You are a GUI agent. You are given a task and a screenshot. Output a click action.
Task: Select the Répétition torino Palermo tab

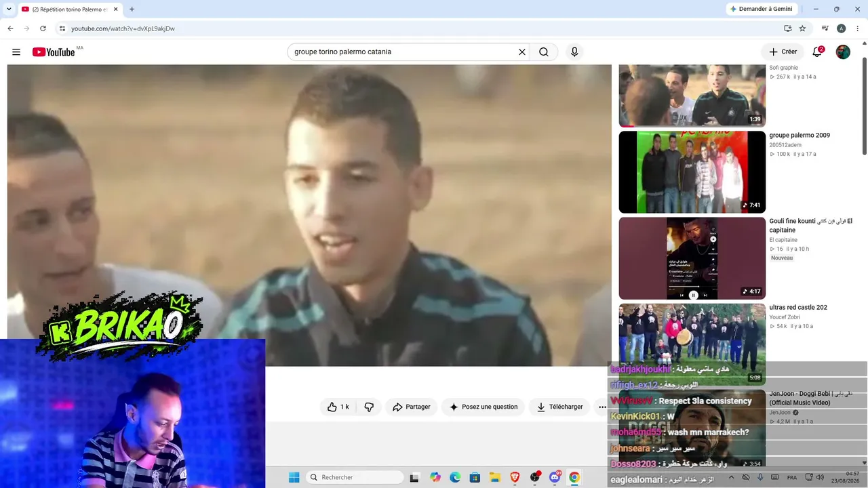[68, 9]
